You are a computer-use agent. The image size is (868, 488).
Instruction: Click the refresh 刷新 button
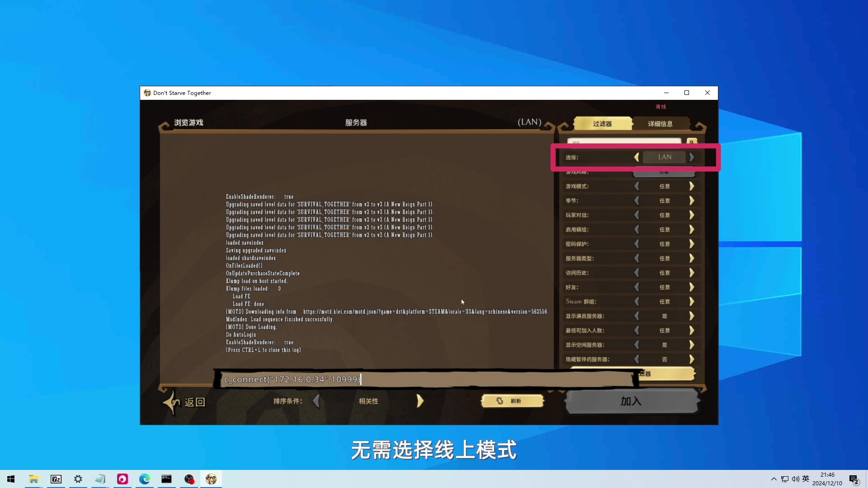[512, 401]
